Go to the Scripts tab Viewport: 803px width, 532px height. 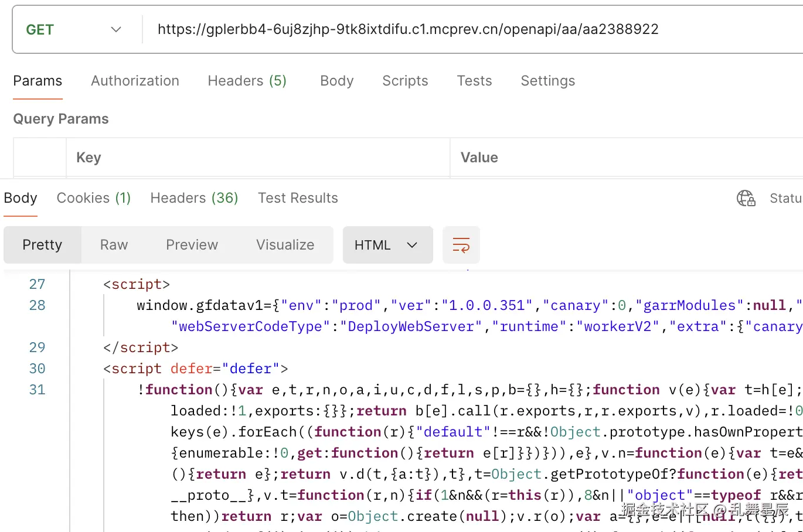[x=405, y=81]
